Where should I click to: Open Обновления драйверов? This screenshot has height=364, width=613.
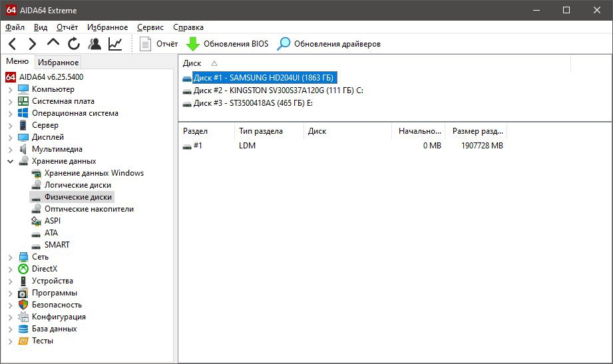(x=329, y=44)
